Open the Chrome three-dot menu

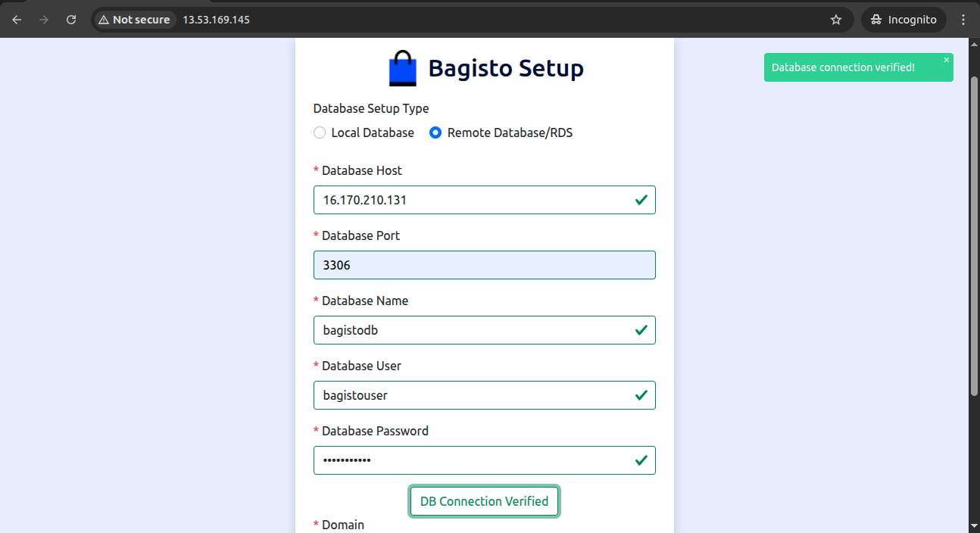coord(963,20)
